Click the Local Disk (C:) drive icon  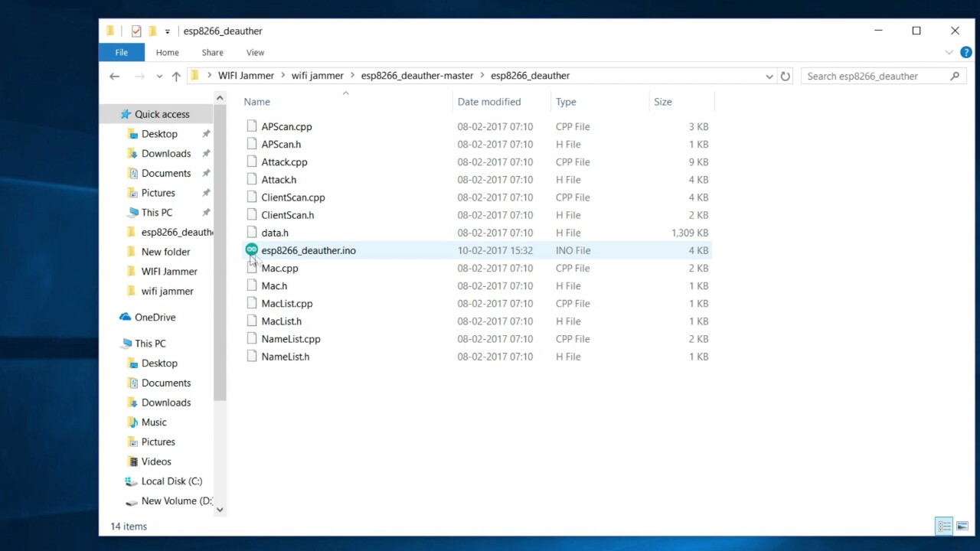pos(132,481)
